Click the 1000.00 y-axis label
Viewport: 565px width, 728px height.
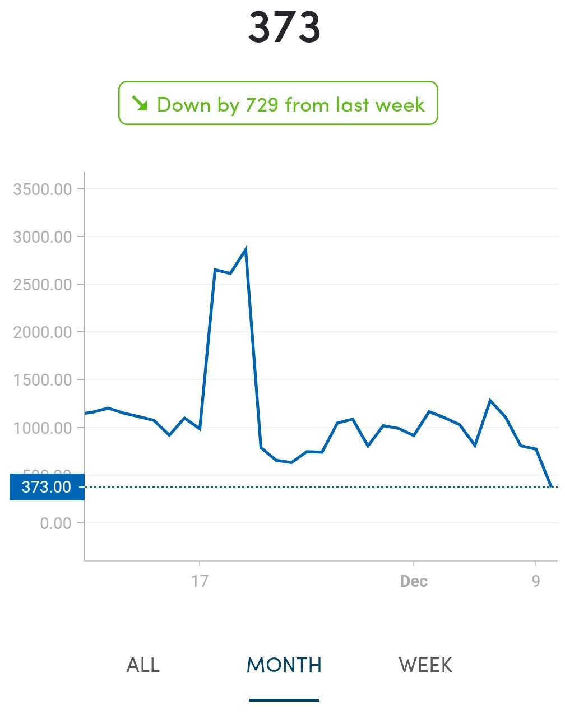coord(43,428)
